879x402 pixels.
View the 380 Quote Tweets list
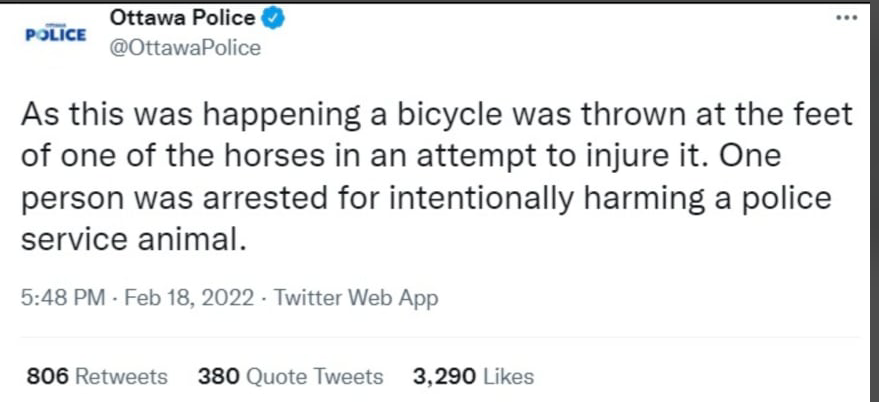290,376
